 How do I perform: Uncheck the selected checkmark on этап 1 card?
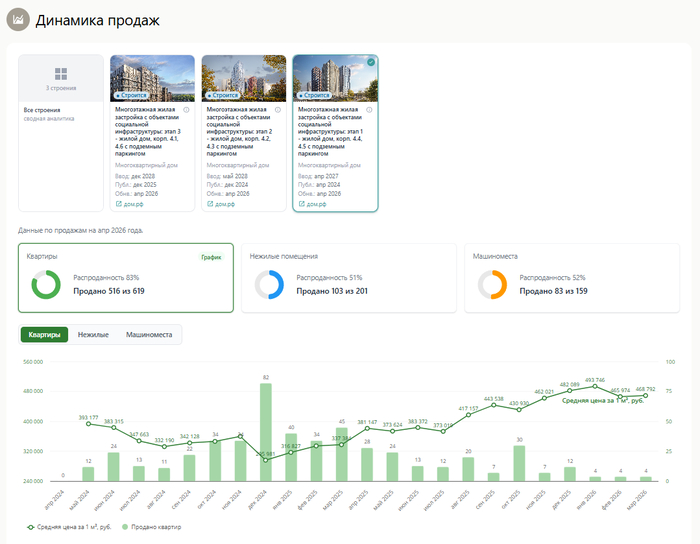(371, 62)
